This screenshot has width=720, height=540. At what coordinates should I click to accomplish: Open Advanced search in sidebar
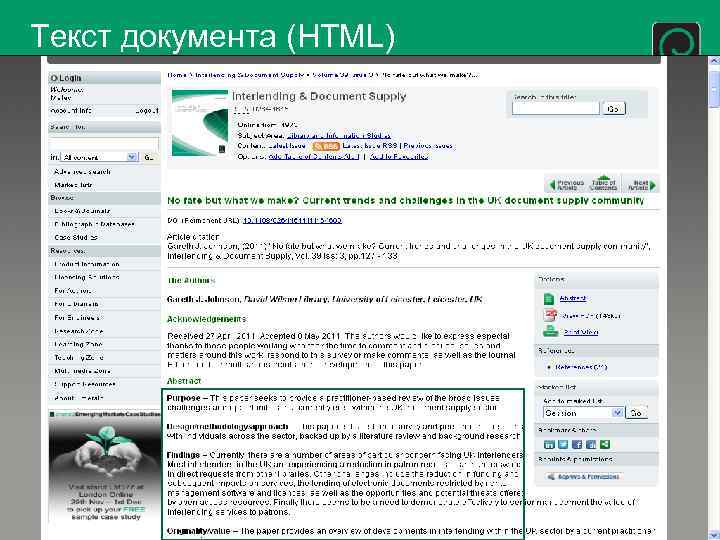(x=82, y=172)
